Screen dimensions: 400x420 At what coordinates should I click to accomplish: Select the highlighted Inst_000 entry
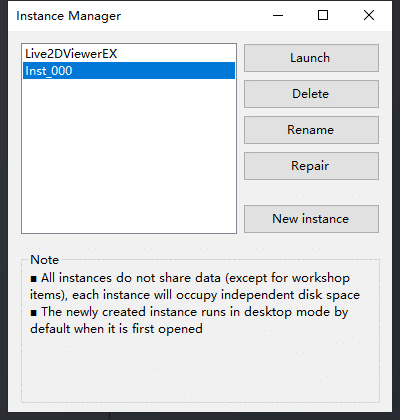[129, 71]
